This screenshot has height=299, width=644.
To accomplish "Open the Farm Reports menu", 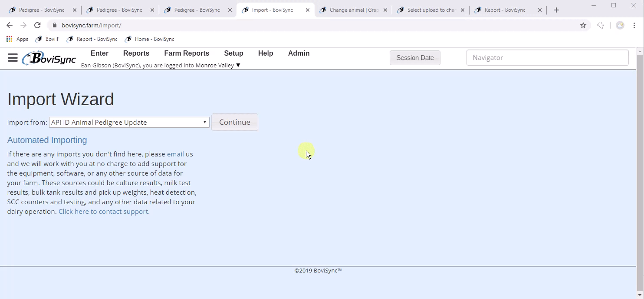I will [187, 53].
